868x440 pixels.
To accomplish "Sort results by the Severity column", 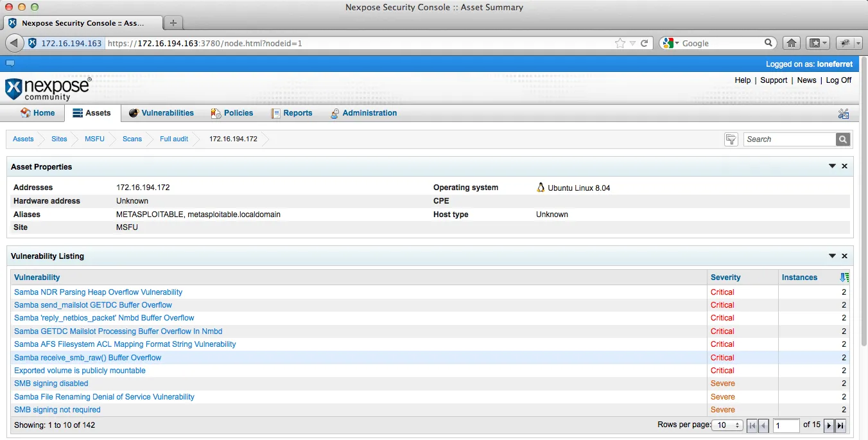I will 725,277.
